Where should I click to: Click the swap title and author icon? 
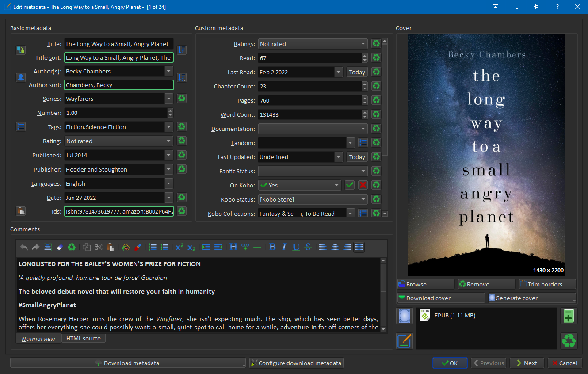pyautogui.click(x=21, y=50)
